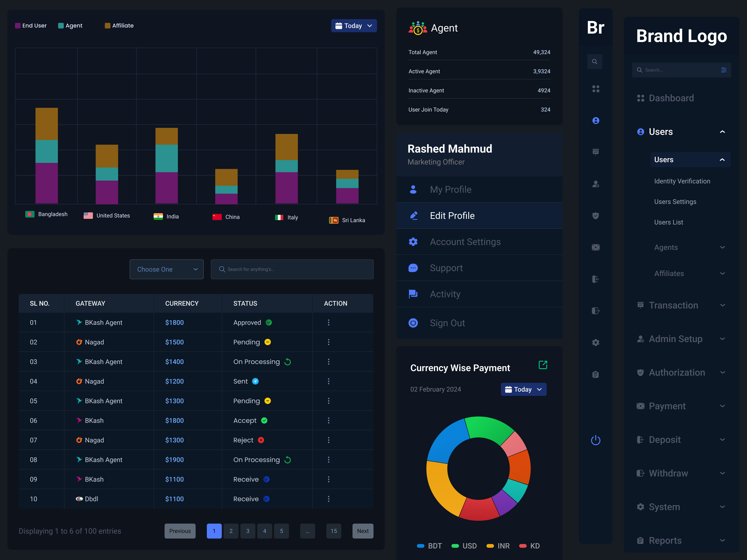The width and height of the screenshot is (747, 560).
Task: Click the search icon in collapsed sidebar
Action: [595, 62]
